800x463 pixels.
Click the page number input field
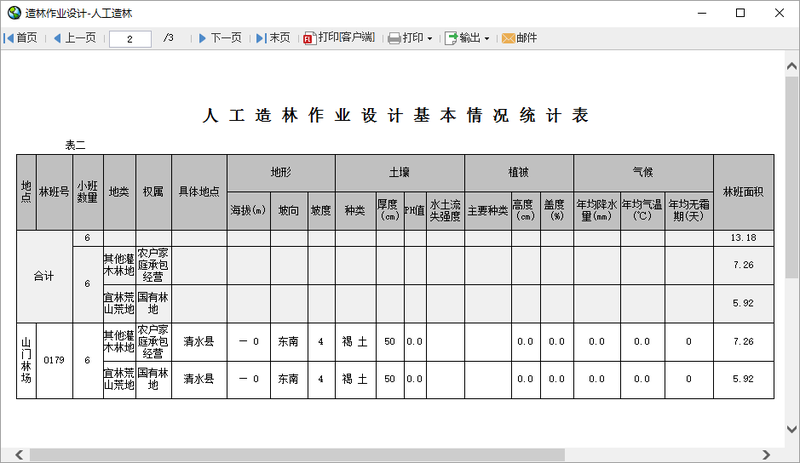tap(130, 39)
